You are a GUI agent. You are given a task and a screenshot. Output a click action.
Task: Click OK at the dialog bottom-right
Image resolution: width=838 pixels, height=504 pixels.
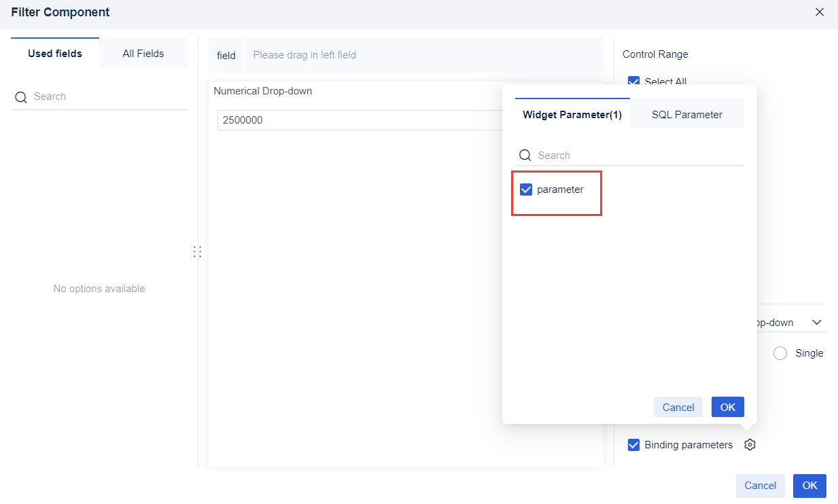coord(809,485)
